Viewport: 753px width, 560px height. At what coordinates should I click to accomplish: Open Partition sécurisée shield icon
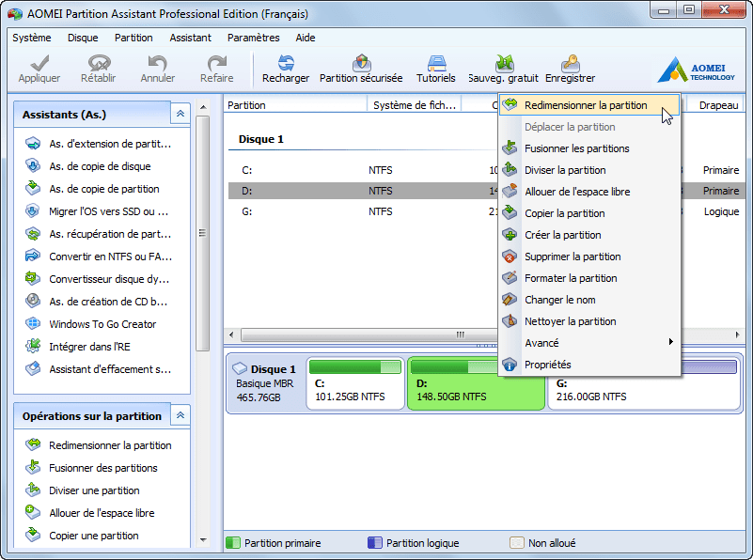(361, 63)
